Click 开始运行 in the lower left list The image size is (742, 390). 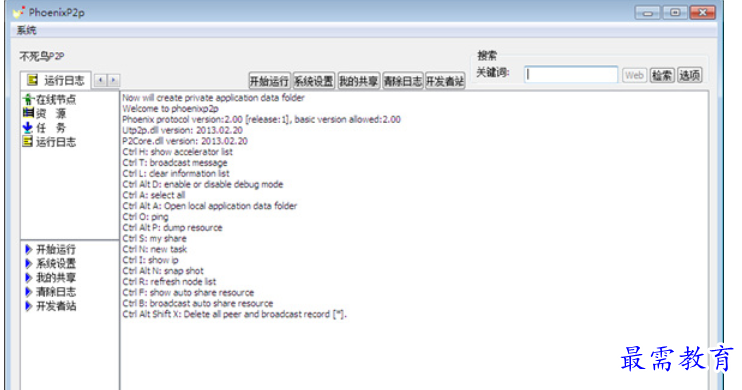click(x=56, y=249)
